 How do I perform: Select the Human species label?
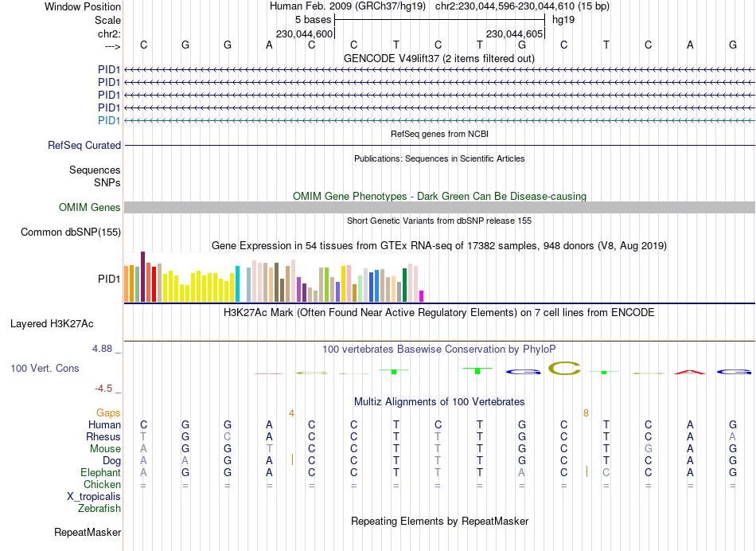104,424
